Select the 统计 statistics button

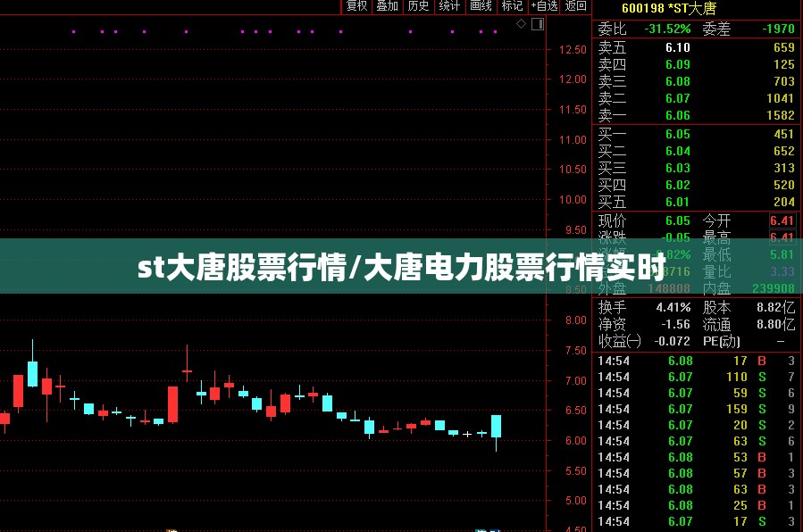point(449,6)
